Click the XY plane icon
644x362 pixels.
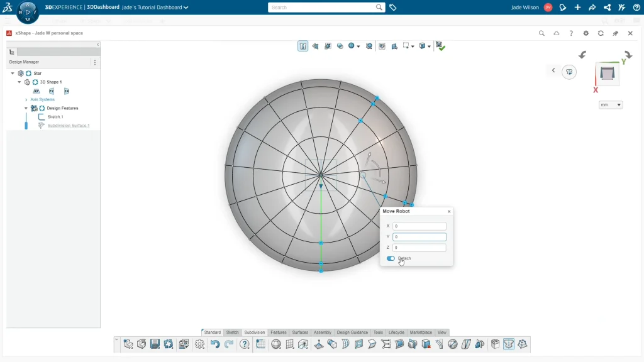[x=36, y=91]
